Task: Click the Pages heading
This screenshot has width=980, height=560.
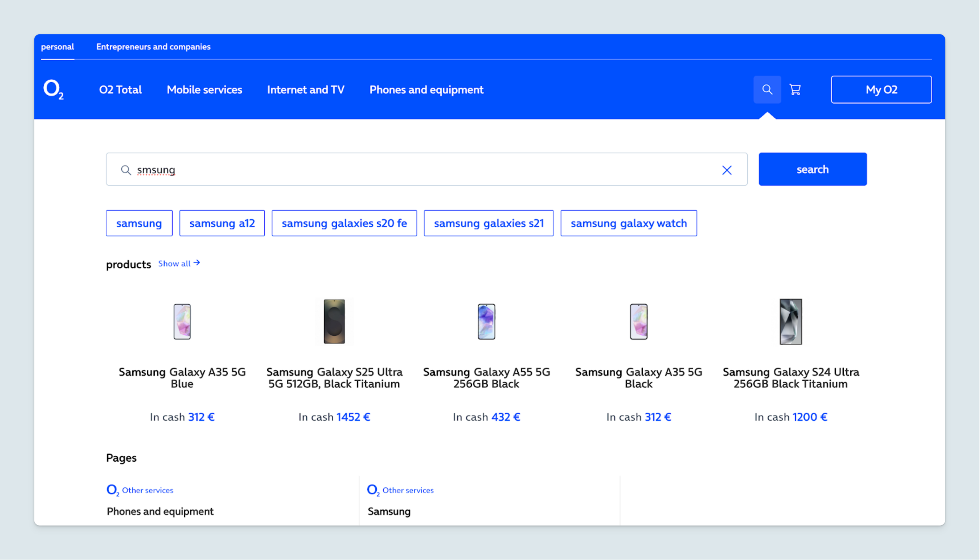Action: (121, 458)
